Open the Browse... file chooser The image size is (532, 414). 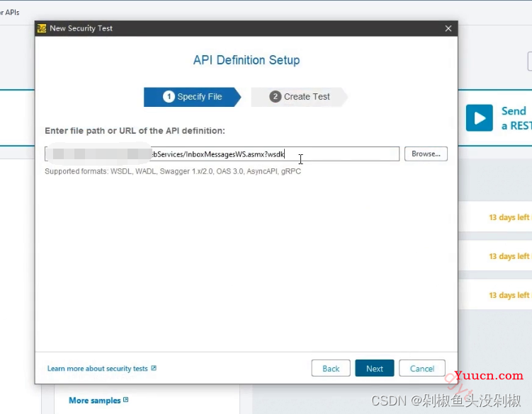point(426,154)
